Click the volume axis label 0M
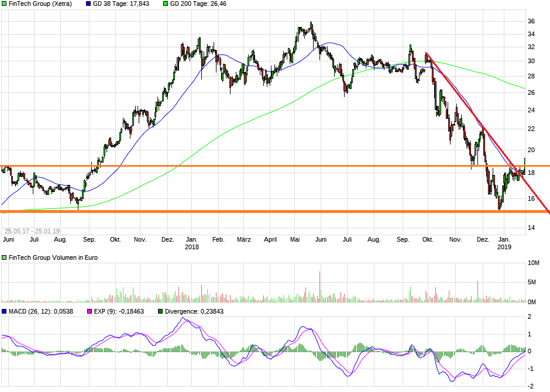 pyautogui.click(x=532, y=302)
